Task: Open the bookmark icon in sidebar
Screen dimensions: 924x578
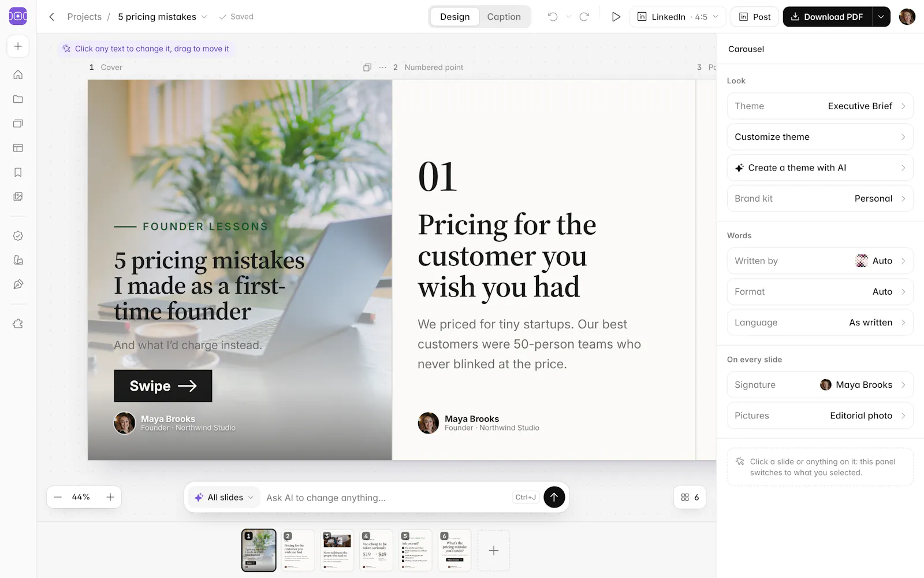Action: pyautogui.click(x=18, y=172)
